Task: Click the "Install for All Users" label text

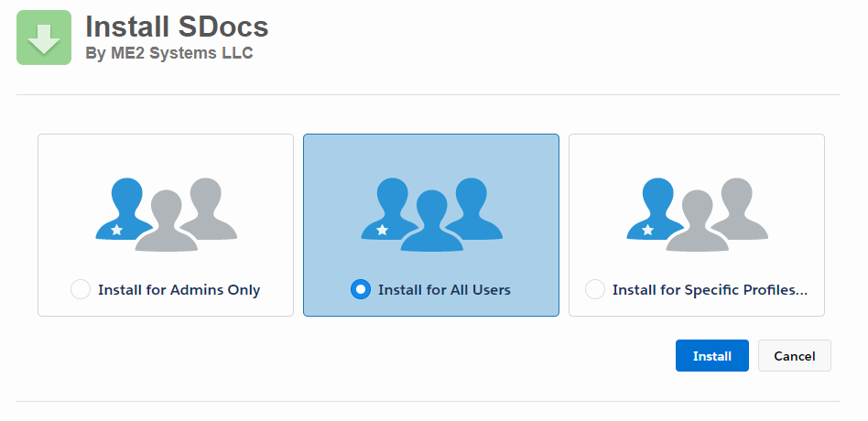Action: coord(444,290)
